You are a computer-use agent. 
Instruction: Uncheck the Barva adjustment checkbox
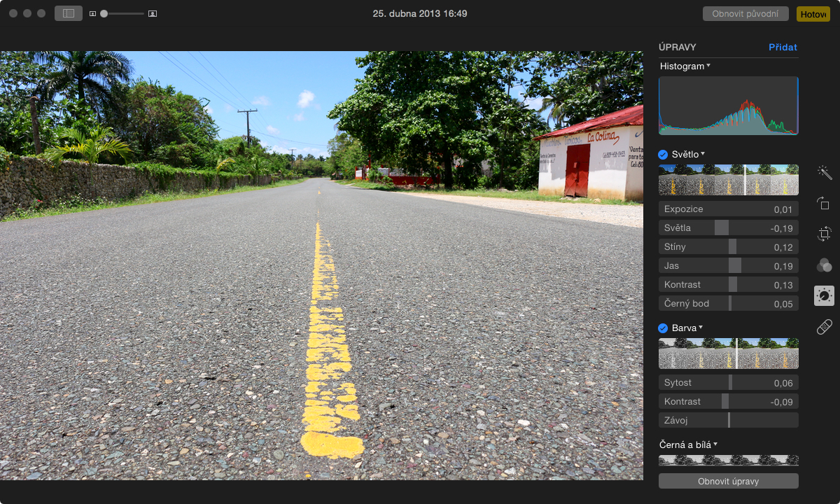663,328
